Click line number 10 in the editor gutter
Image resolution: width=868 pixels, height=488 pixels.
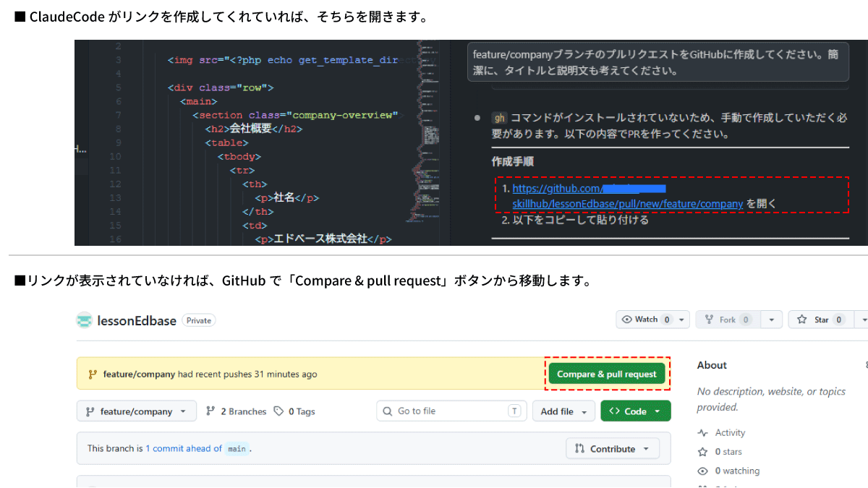pos(115,156)
